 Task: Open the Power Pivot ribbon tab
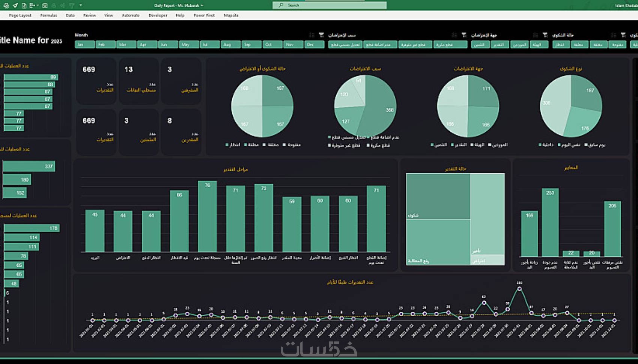point(204,15)
